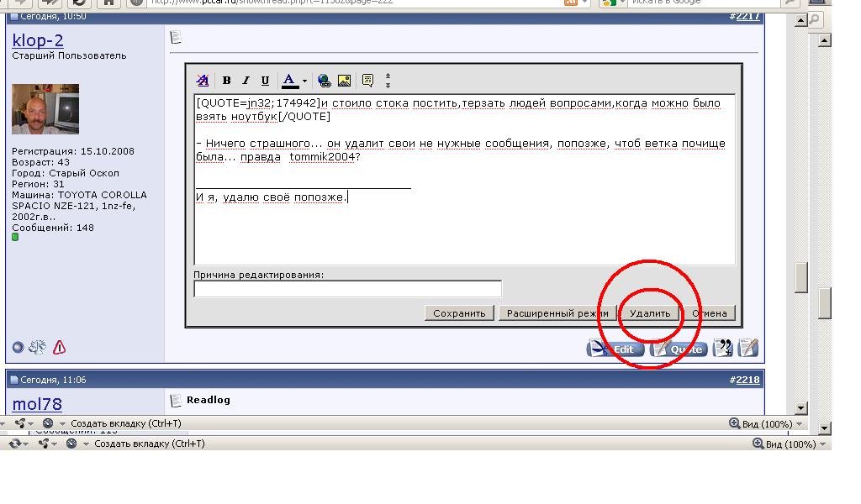
Task: Open the font color dropdown arrow
Action: pyautogui.click(x=304, y=81)
